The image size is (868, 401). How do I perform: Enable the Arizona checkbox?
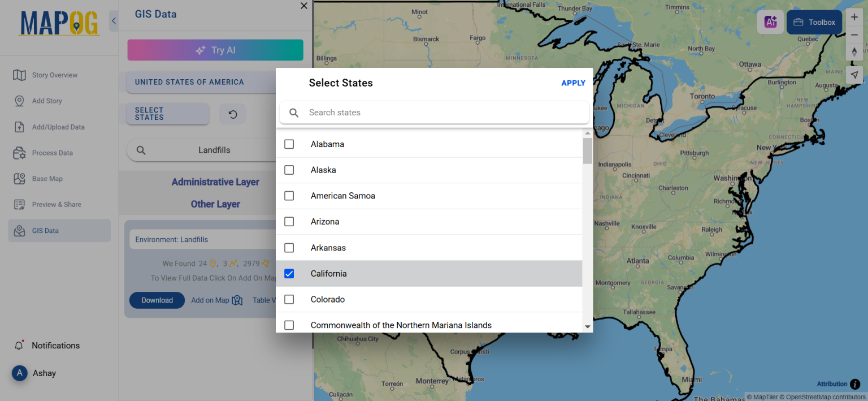[289, 221]
